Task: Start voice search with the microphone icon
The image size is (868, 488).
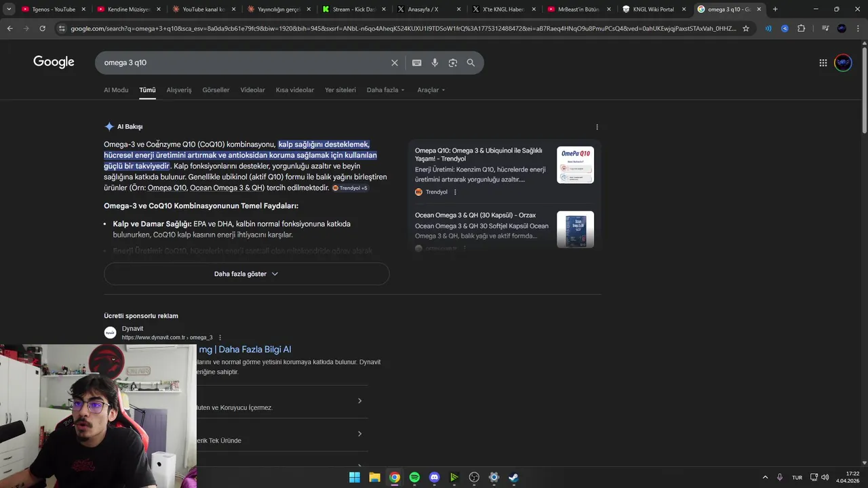Action: tap(435, 62)
